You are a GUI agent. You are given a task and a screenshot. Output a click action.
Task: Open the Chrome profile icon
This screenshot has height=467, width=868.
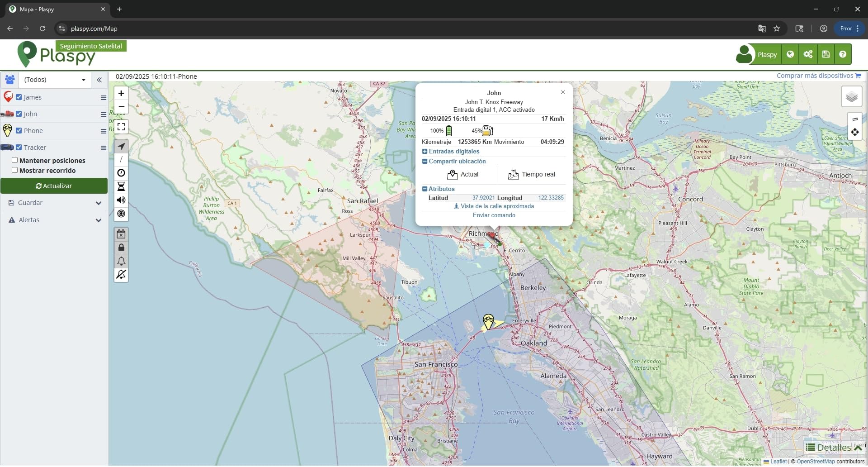point(824,29)
